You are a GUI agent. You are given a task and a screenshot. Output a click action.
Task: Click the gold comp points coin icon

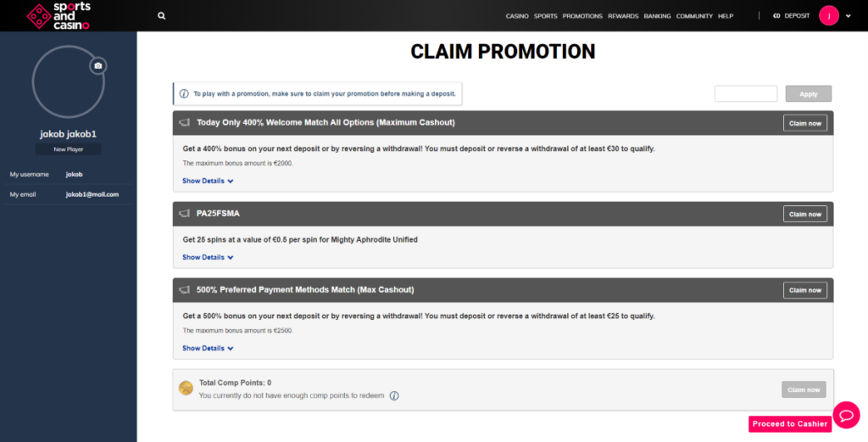pyautogui.click(x=186, y=389)
